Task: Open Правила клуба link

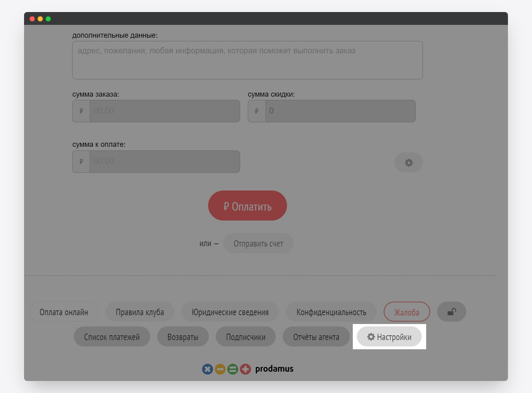Action: point(140,312)
